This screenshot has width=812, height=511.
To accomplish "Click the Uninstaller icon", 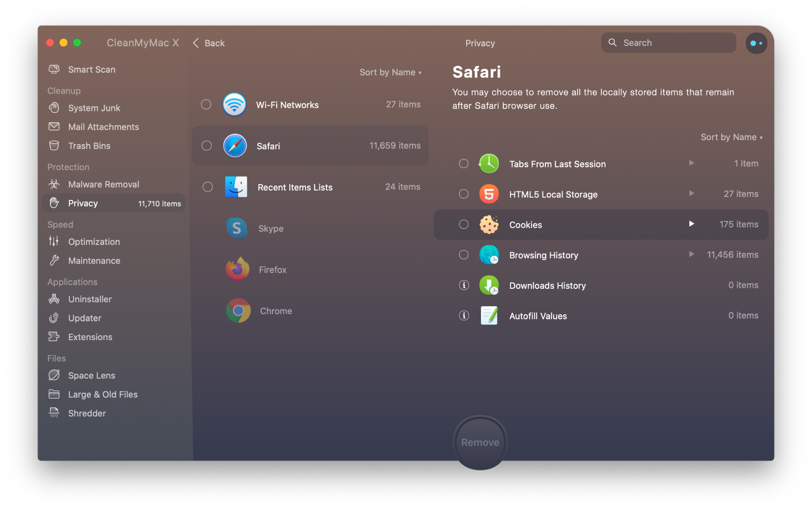I will (x=54, y=299).
